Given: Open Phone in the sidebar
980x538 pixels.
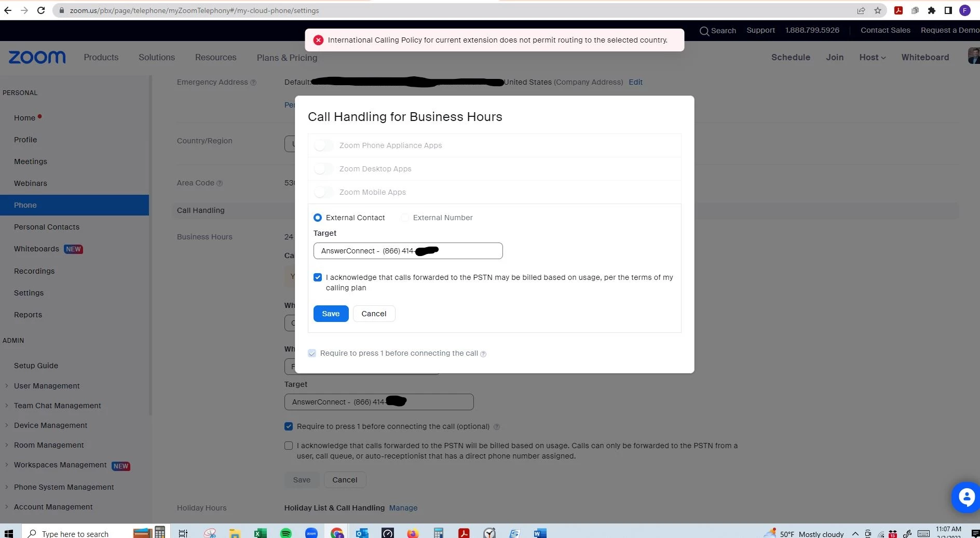Looking at the screenshot, I should point(74,205).
